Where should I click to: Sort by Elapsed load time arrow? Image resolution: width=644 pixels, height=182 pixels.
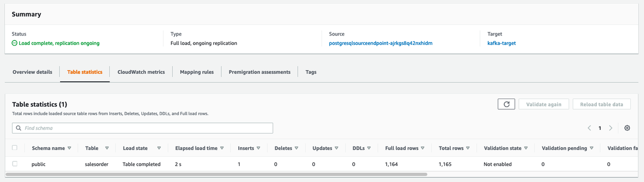point(222,148)
